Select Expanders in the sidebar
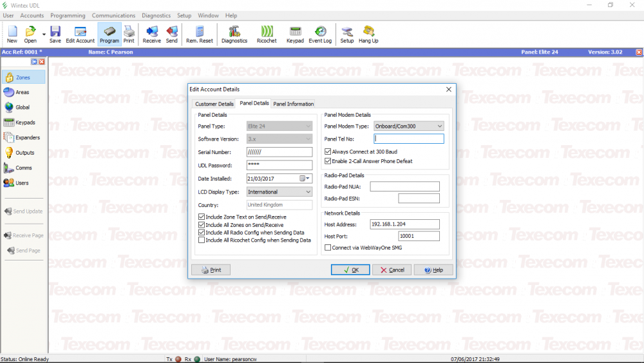This screenshot has height=363, width=644. tap(23, 137)
